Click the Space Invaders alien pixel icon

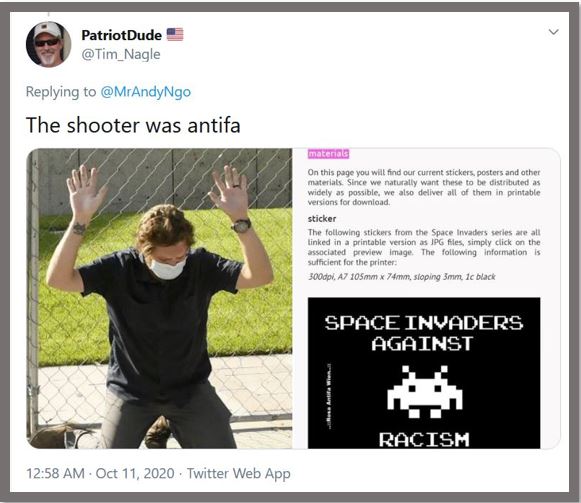click(x=425, y=391)
